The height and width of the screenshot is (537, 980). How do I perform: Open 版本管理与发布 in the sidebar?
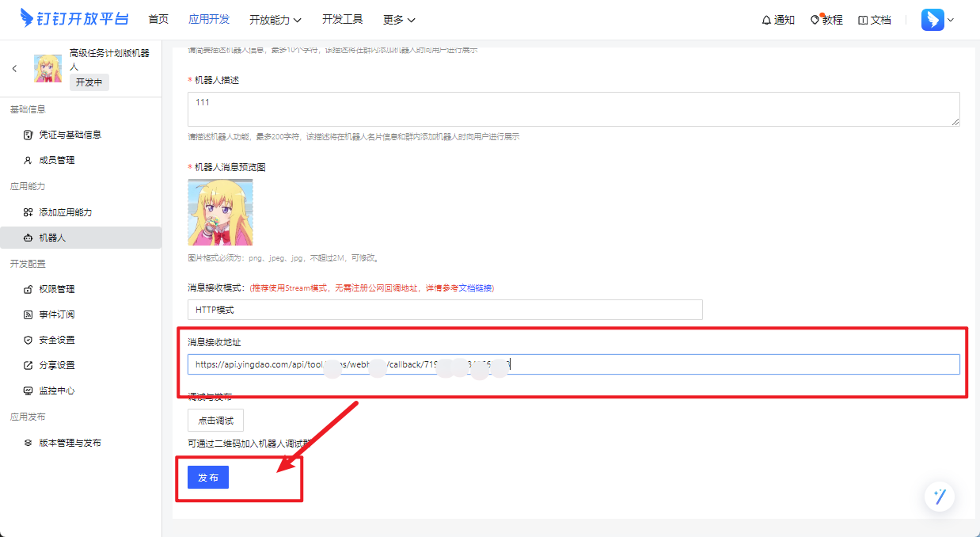point(70,443)
